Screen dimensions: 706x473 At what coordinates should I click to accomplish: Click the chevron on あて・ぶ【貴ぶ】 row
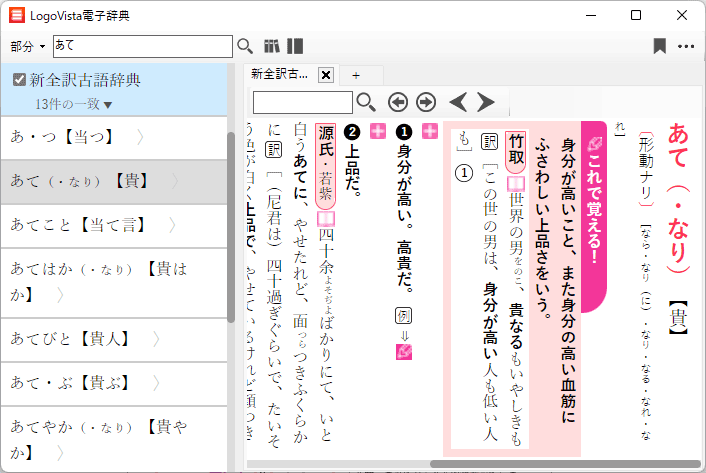pos(156,383)
